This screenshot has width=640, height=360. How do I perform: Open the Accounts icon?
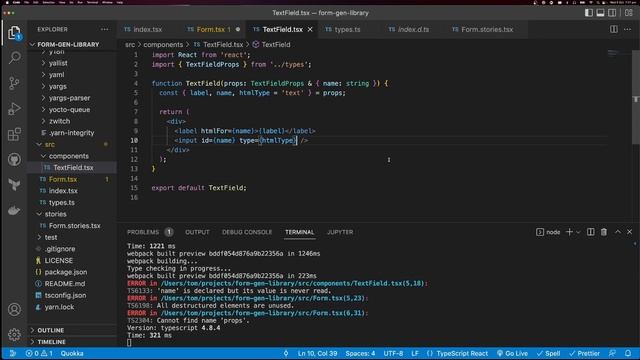14,309
